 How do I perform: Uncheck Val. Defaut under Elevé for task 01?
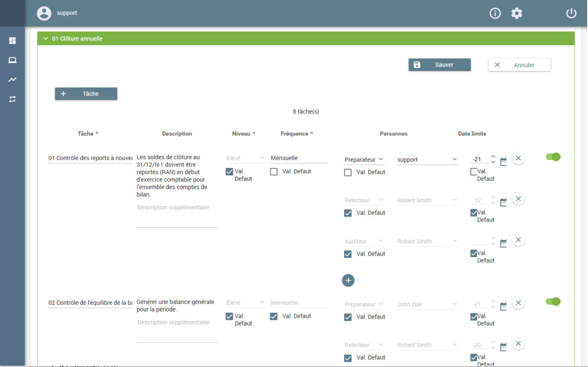coord(229,172)
